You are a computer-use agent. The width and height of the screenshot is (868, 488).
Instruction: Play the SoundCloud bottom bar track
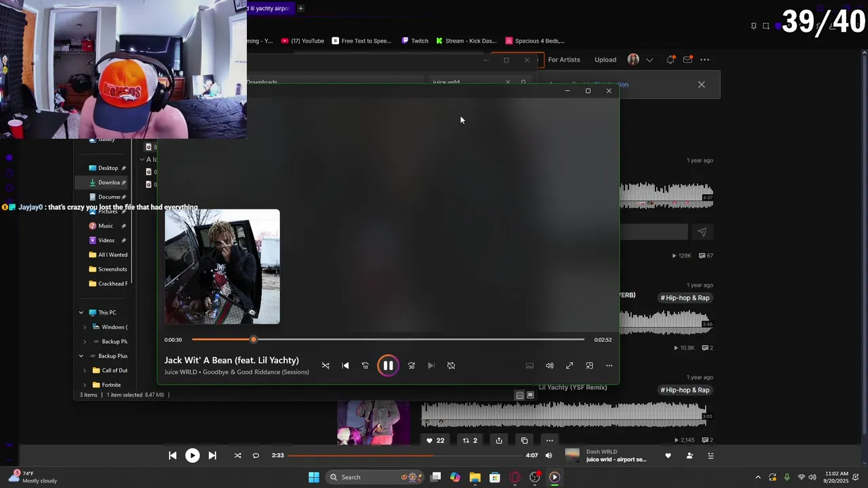coord(193,455)
